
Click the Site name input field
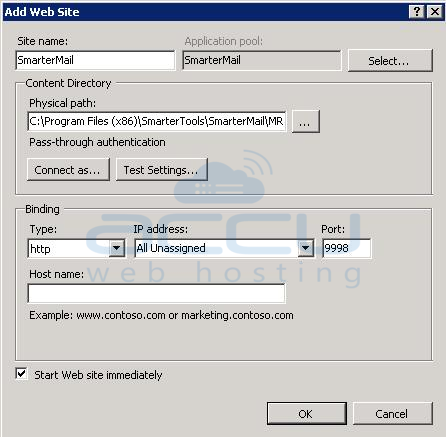pyautogui.click(x=95, y=60)
